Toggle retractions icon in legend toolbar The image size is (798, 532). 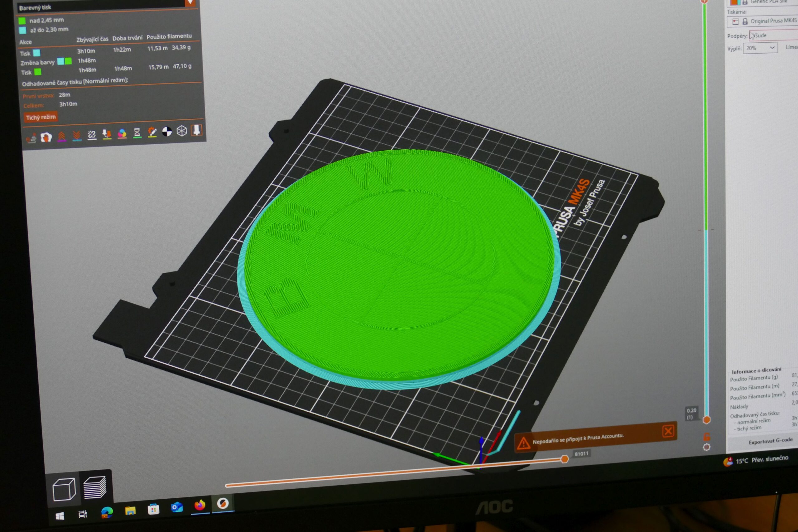click(x=61, y=137)
